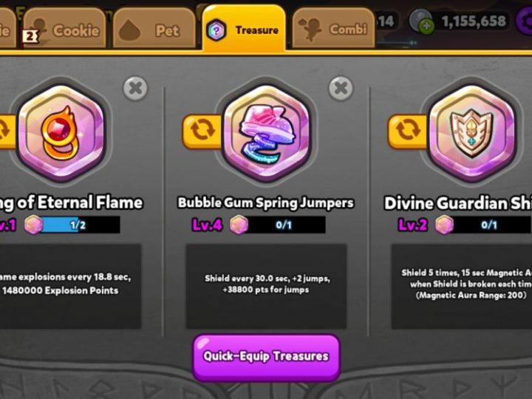Swap the Ring of Eternal Flame treasure
Screen dimensions: 532x399
[x=7, y=131]
